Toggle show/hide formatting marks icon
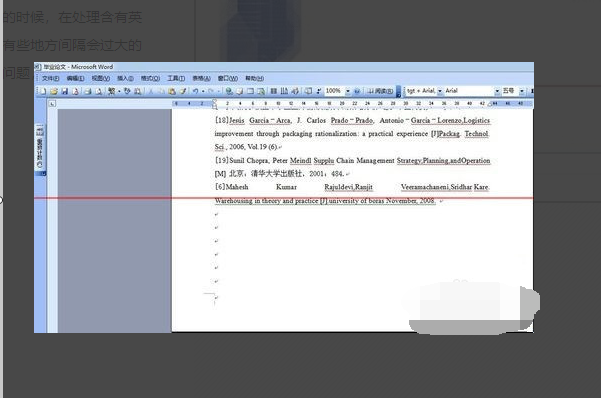The image size is (601, 398). (x=318, y=91)
